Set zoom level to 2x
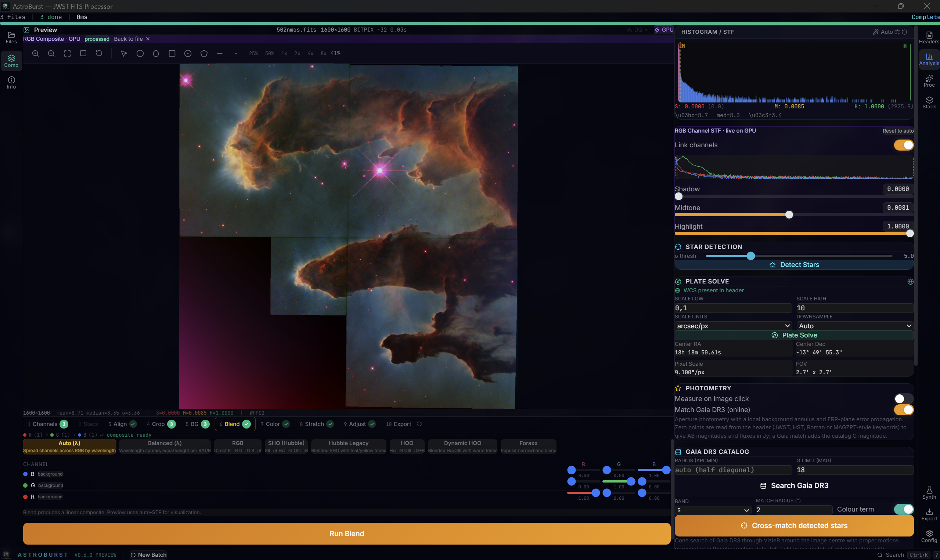 pos(298,54)
